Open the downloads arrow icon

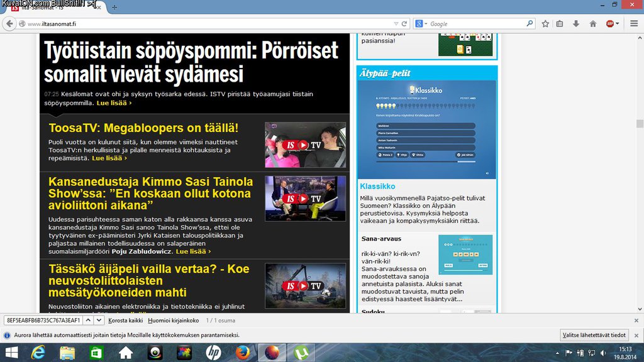[576, 24]
